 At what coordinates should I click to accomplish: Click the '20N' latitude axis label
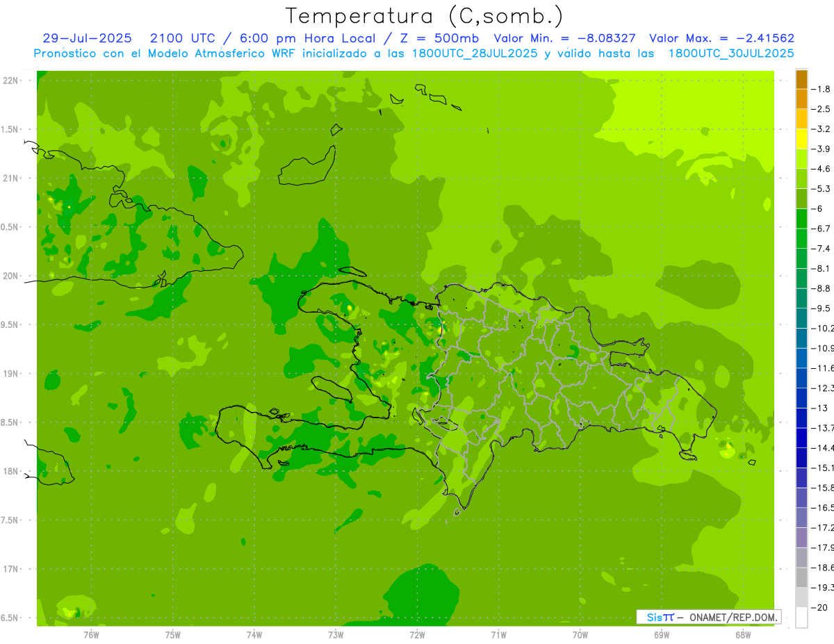[x=11, y=276]
